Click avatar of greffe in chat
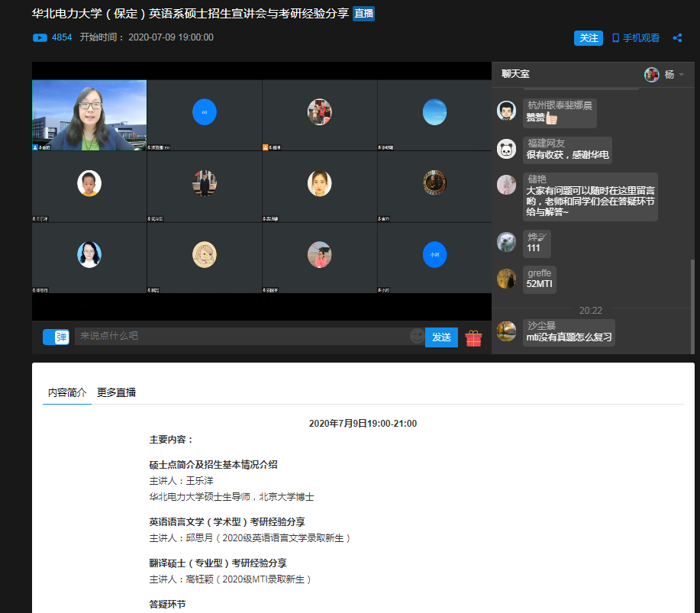The width and height of the screenshot is (700, 613). point(506,278)
